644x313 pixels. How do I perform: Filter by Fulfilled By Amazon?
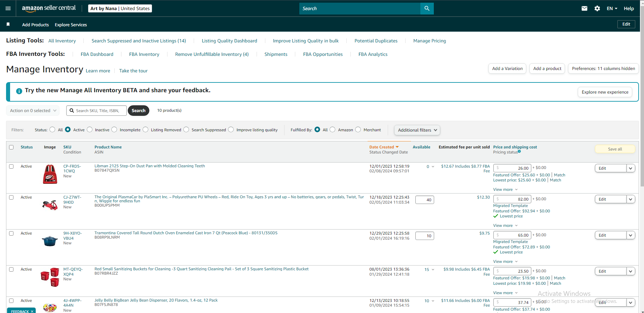click(x=333, y=130)
